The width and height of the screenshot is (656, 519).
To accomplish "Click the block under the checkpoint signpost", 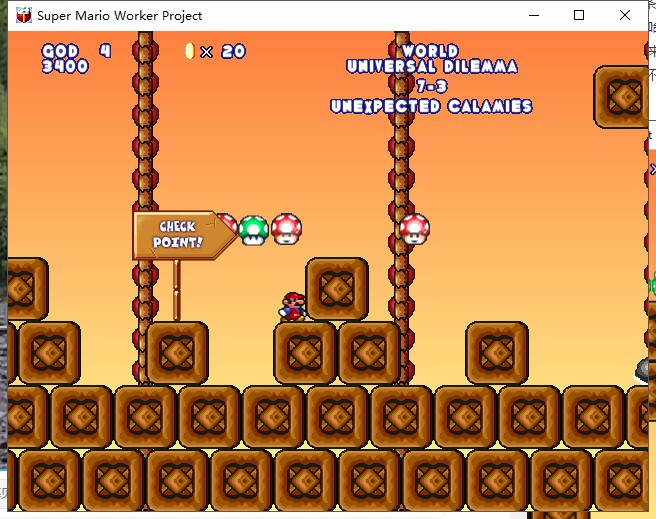I will pyautogui.click(x=177, y=353).
